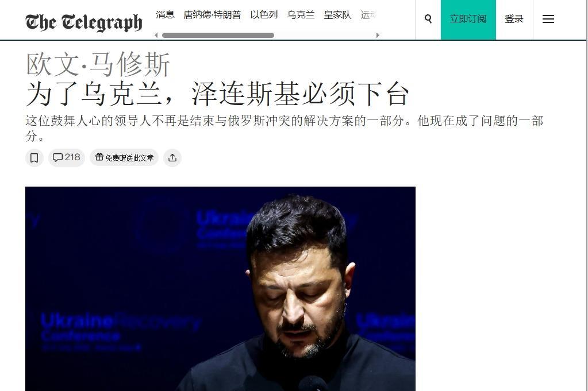
Task: Open the 消息 news section
Action: point(165,14)
